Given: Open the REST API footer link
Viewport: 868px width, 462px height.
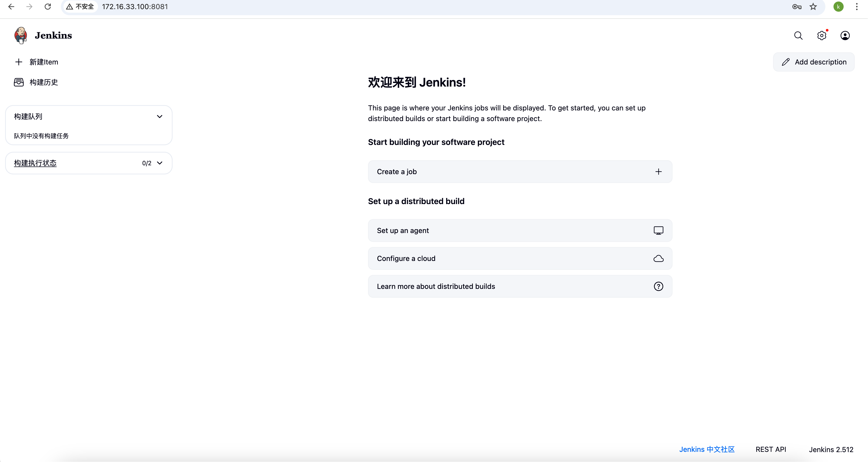Looking at the screenshot, I should point(771,450).
